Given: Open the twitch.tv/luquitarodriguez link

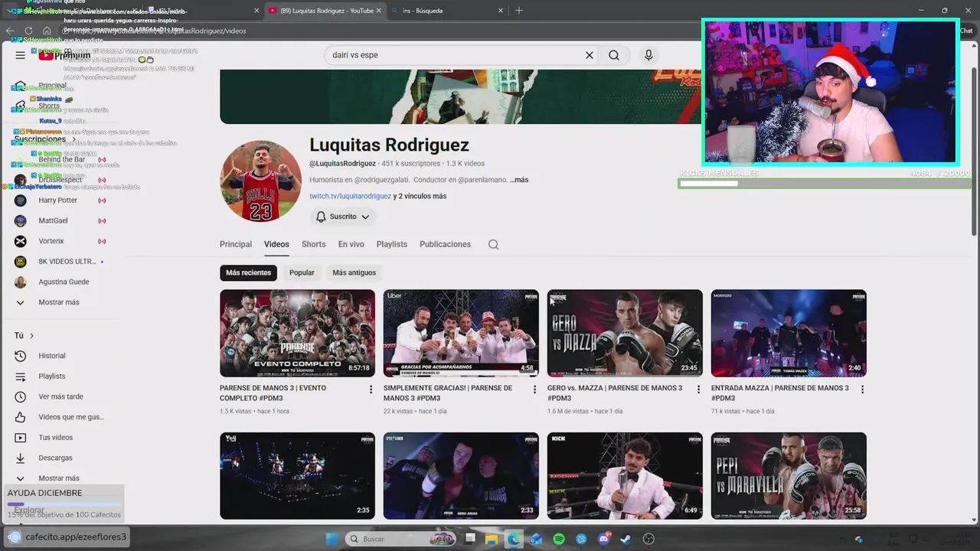Looking at the screenshot, I should [350, 196].
